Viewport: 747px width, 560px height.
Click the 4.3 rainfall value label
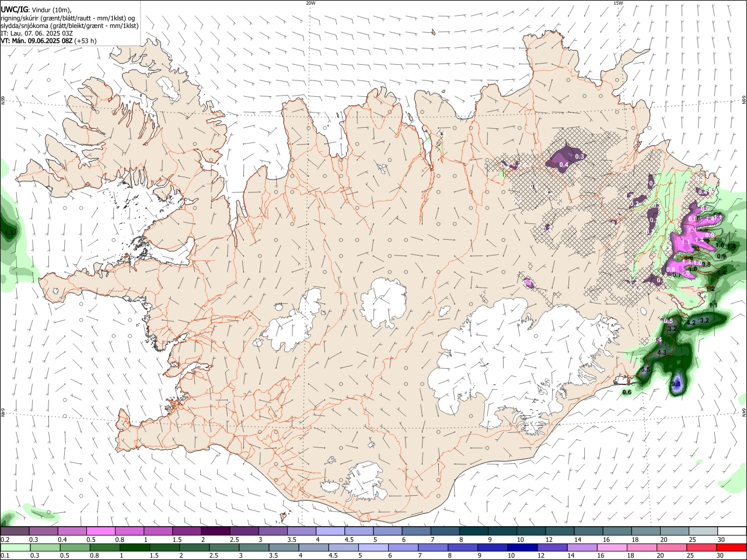[662, 353]
